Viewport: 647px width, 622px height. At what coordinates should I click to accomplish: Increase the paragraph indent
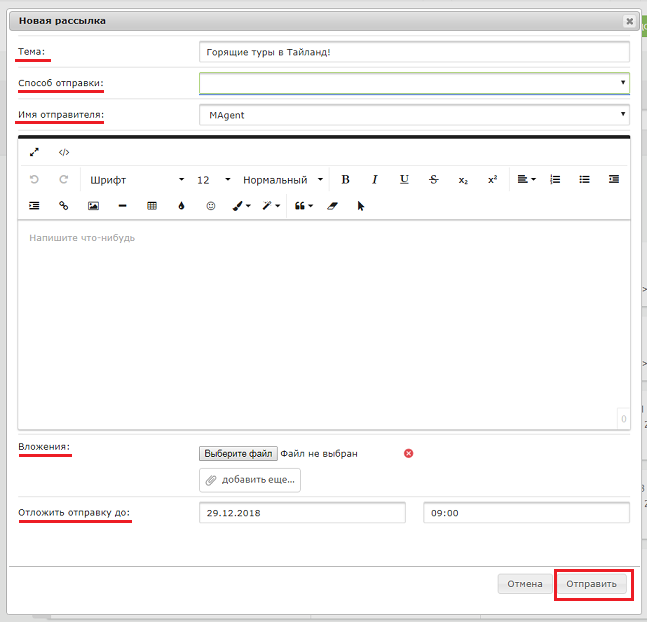tap(34, 206)
